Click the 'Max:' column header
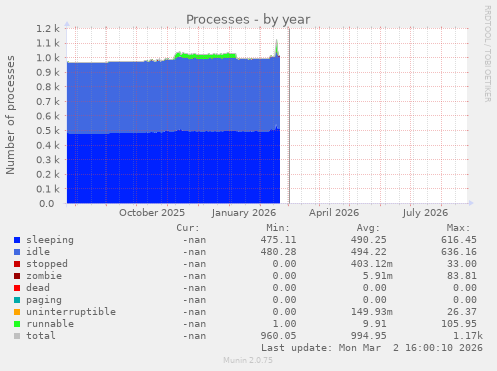 pos(458,228)
